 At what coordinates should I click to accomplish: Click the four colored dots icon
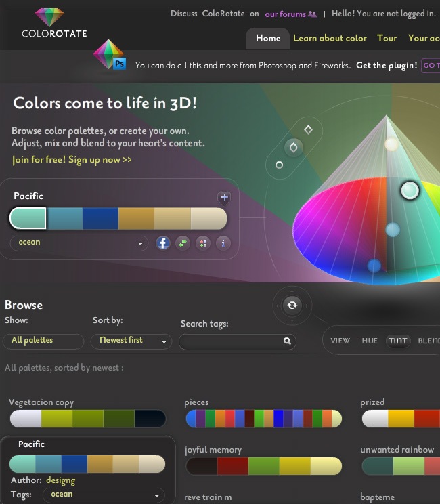pos(203,243)
